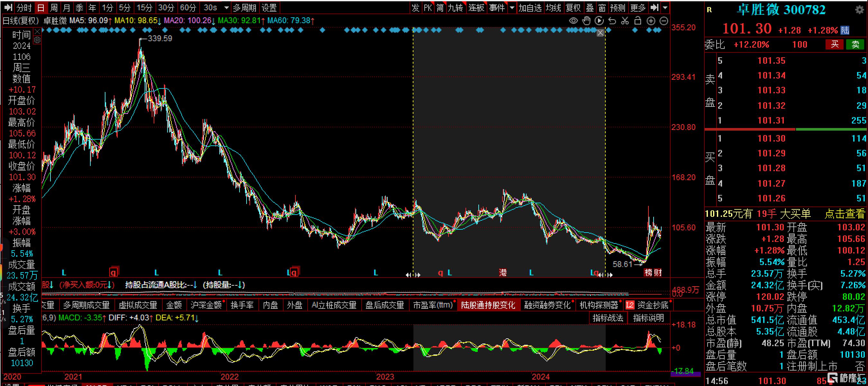Click the 卓胜微 300782 stock title

(x=781, y=9)
